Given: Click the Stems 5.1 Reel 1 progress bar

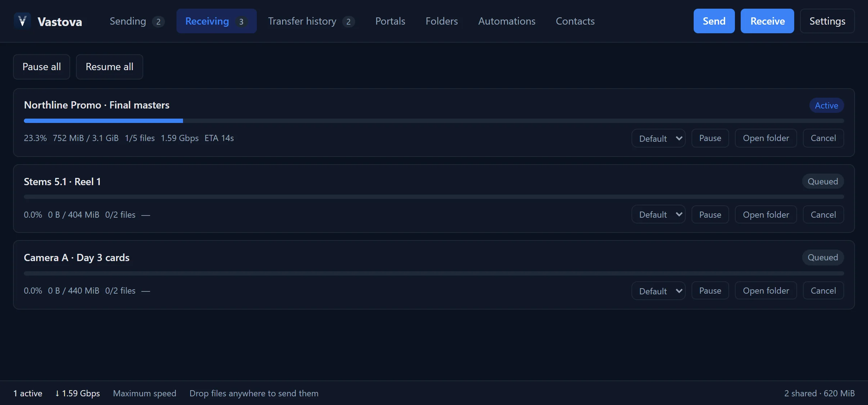Looking at the screenshot, I should (x=434, y=197).
